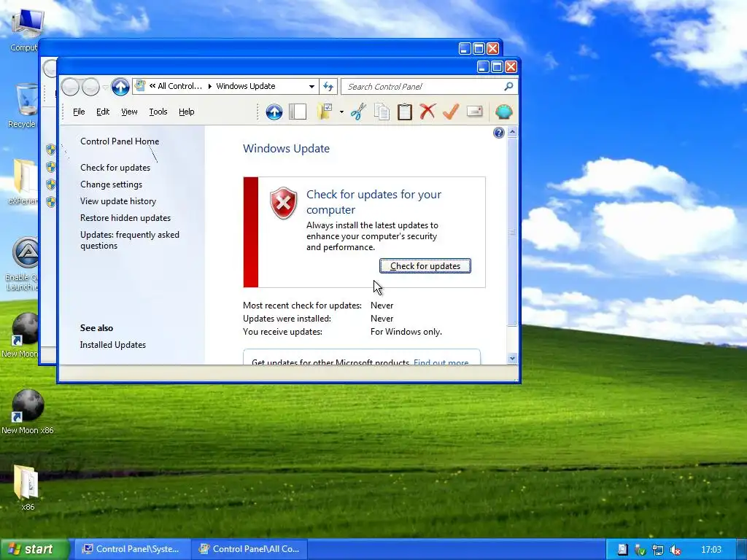Open the View menu
Image resolution: width=747 pixels, height=560 pixels.
pyautogui.click(x=129, y=112)
